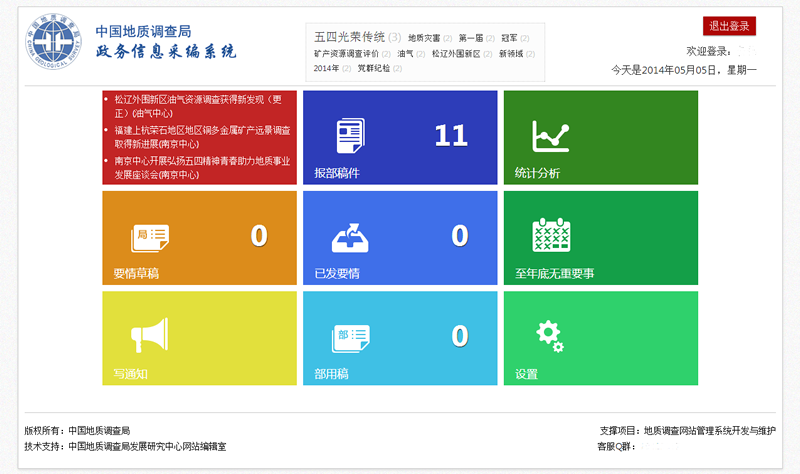Open the calendar icon in 至年底无重要事 tile
This screenshot has width=800, height=474.
551,235
